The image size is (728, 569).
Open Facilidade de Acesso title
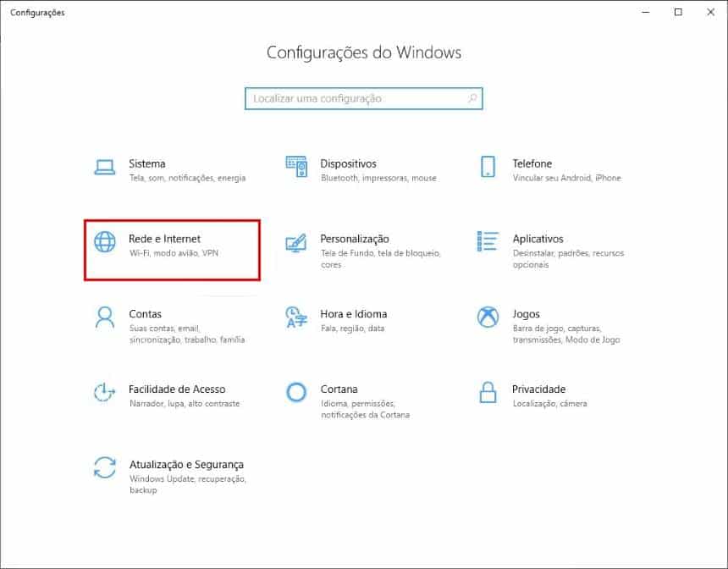[x=177, y=389]
